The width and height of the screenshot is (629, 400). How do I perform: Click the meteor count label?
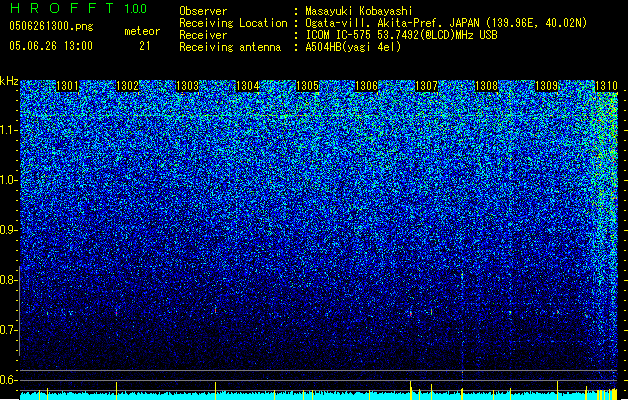click(x=142, y=31)
